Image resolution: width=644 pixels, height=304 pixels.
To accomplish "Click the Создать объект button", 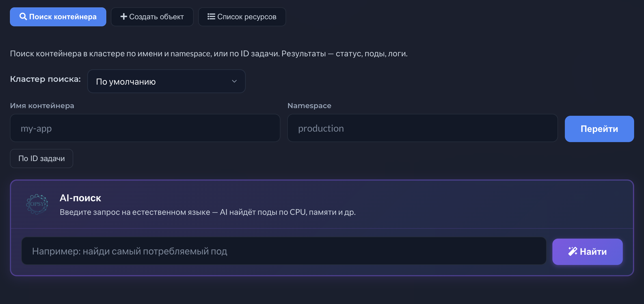I will pos(152,17).
